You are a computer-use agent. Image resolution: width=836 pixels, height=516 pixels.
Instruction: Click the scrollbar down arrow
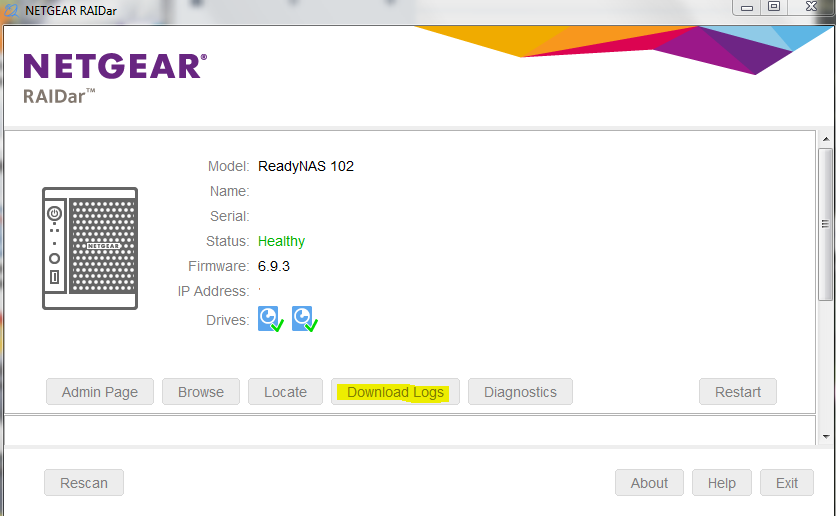click(x=826, y=437)
